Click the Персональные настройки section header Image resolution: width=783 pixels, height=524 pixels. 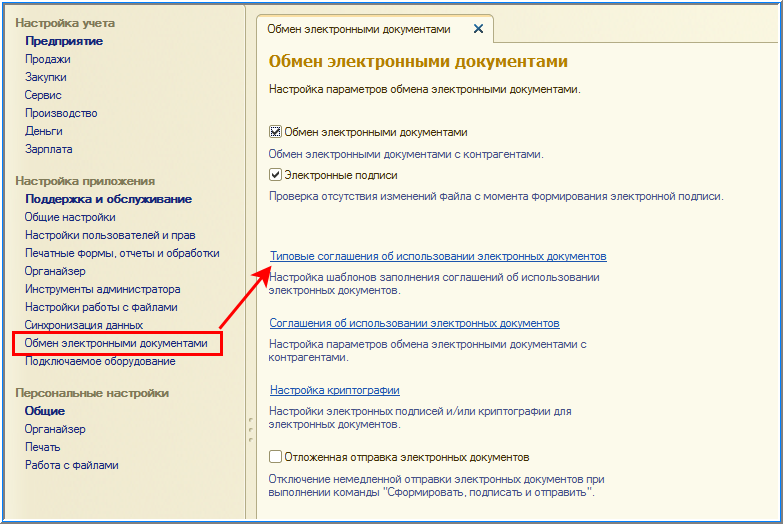(x=92, y=393)
